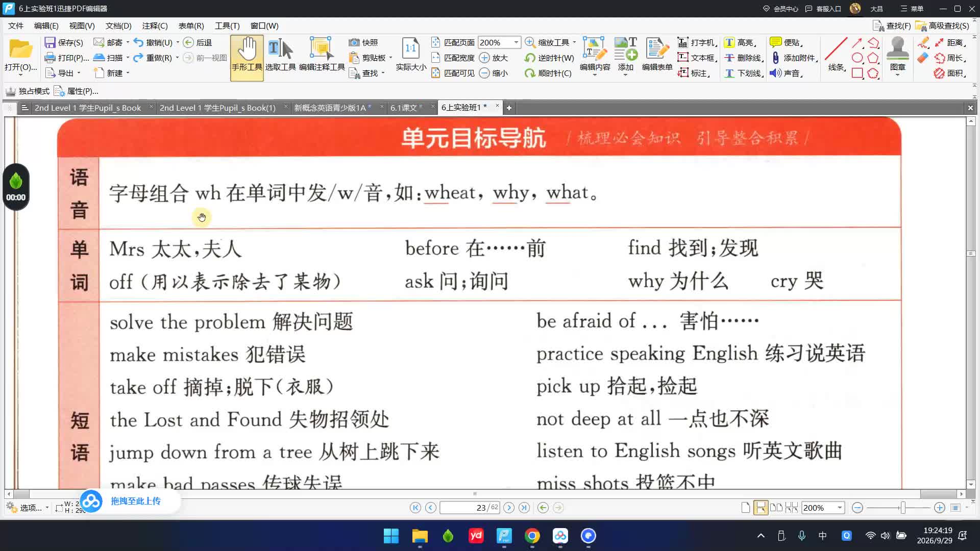The image size is (980, 551).
Task: Adjust the zoom slider handle
Action: pyautogui.click(x=903, y=508)
